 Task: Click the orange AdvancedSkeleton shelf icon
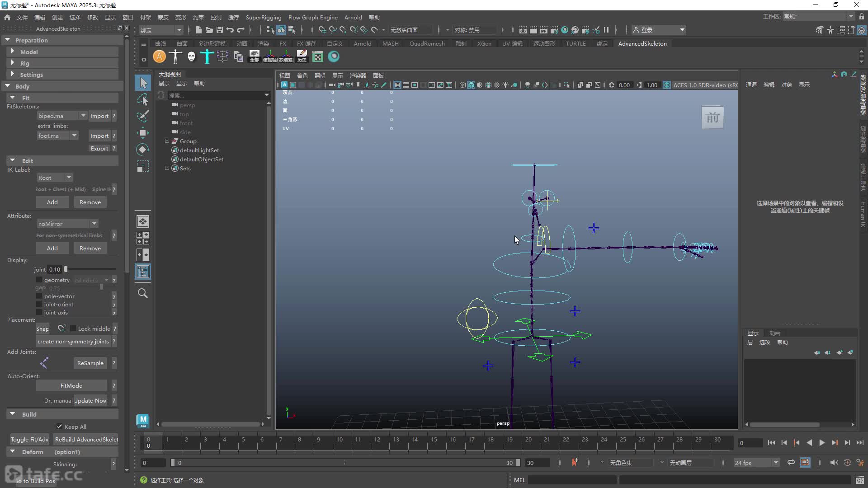pyautogui.click(x=159, y=56)
